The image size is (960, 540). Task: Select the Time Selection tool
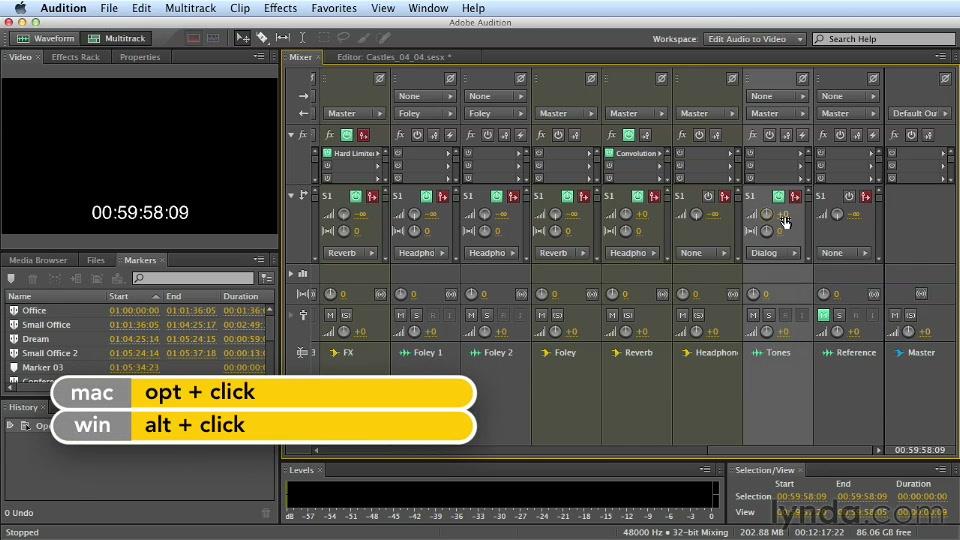(x=302, y=38)
